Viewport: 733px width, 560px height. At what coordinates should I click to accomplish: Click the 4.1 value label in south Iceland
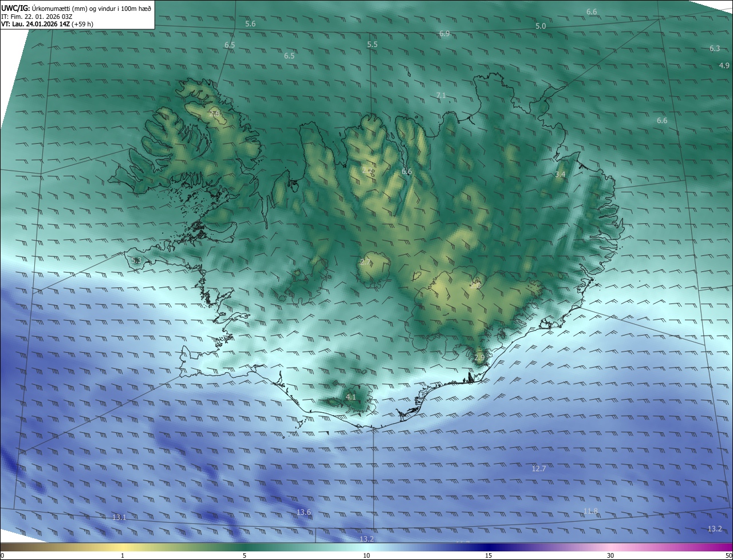[x=351, y=397]
